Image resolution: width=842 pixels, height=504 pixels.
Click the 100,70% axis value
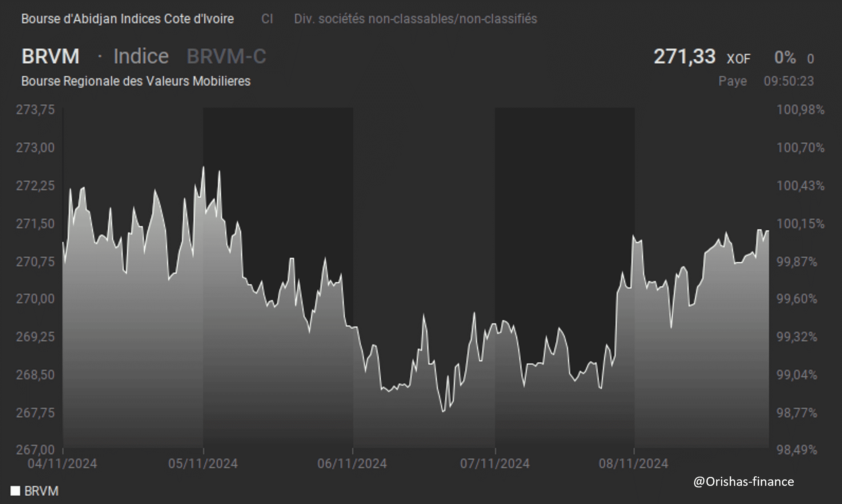[x=800, y=148]
